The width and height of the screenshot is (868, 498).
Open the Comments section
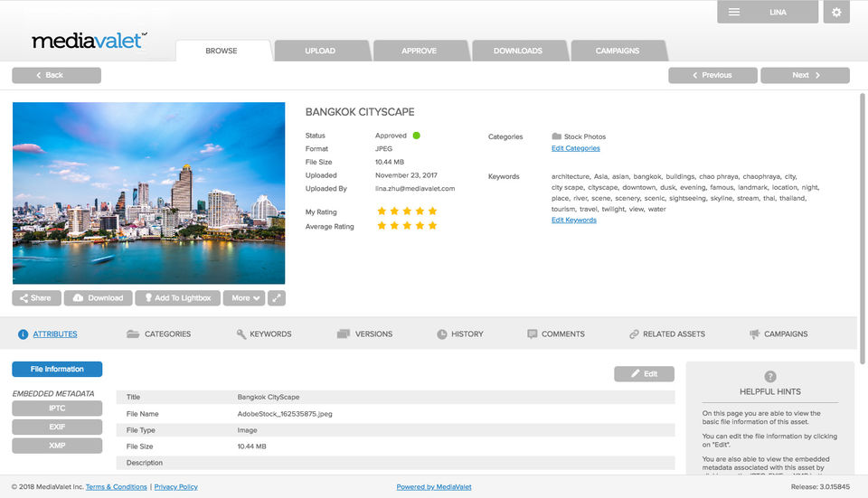tap(556, 334)
